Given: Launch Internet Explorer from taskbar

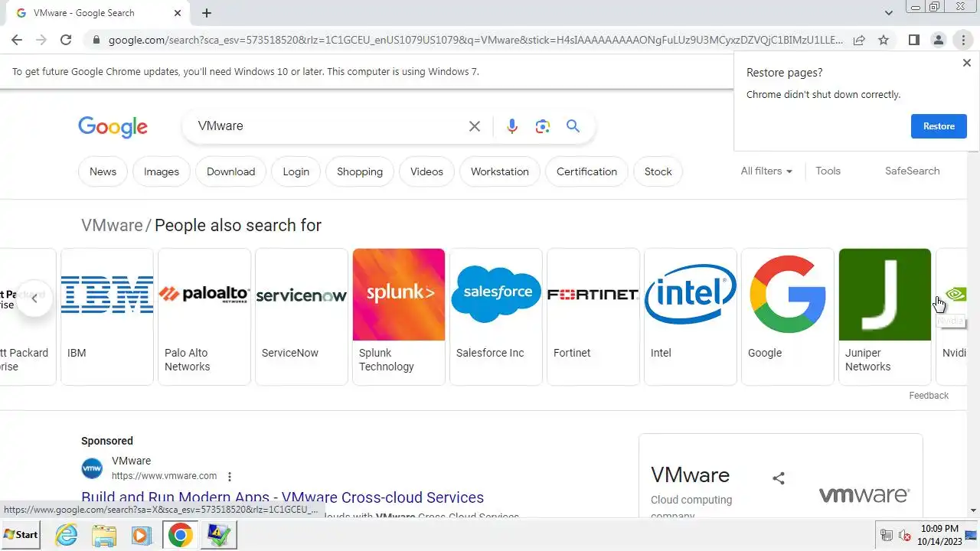Looking at the screenshot, I should 67,534.
